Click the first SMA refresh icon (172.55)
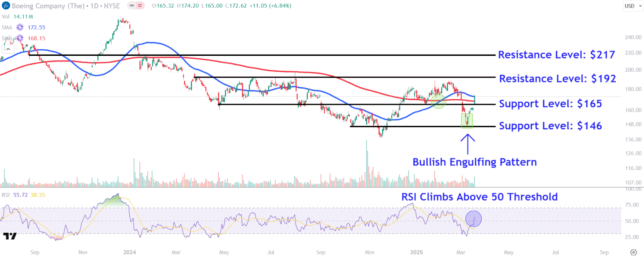Image resolution: width=644 pixels, height=256 pixels. pyautogui.click(x=20, y=27)
